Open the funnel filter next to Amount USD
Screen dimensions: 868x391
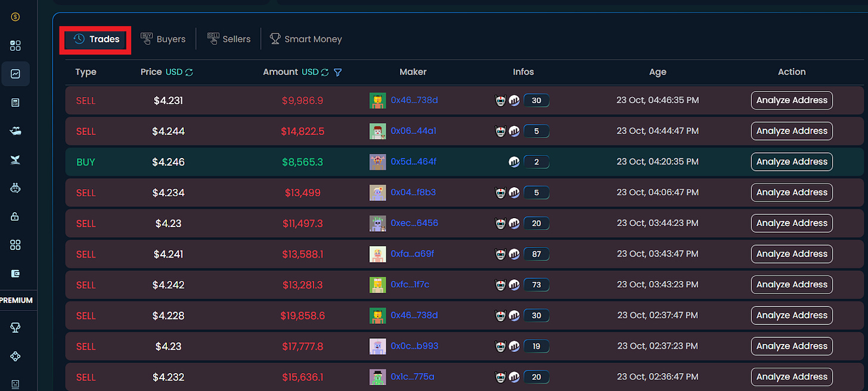(338, 72)
